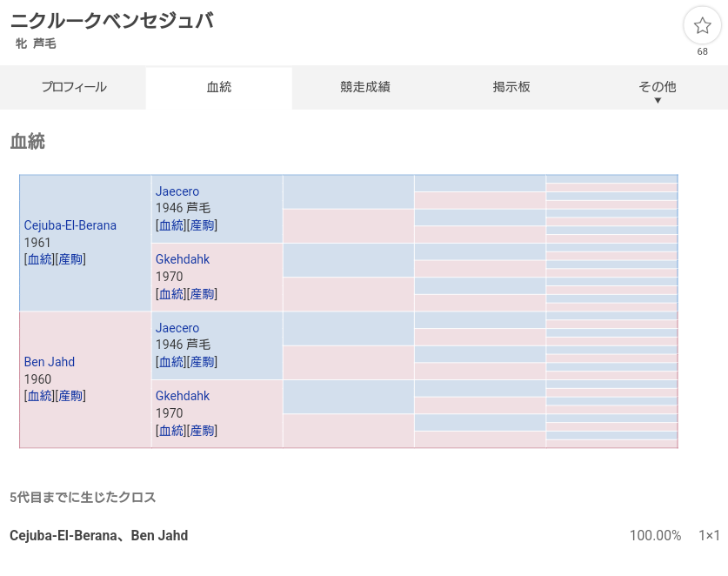The image size is (728, 576).
Task: Click 血統 link under Cejuba-El-Berana
Action: pyautogui.click(x=40, y=259)
